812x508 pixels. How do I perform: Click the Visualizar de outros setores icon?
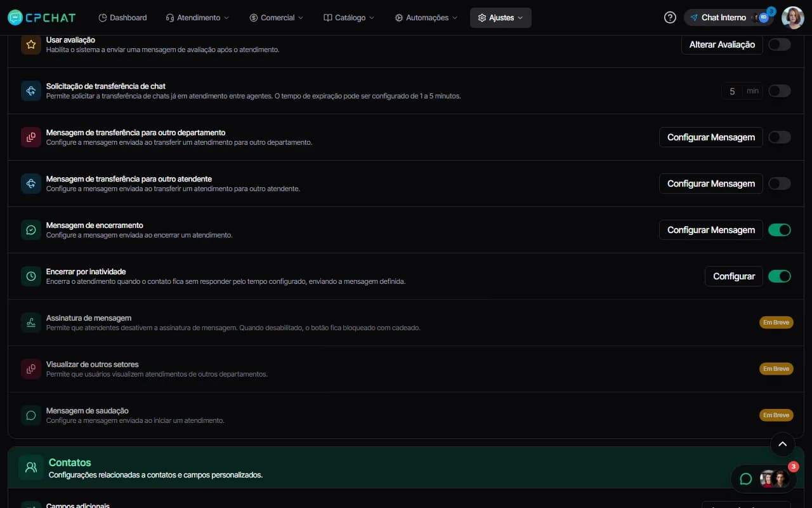click(x=31, y=369)
